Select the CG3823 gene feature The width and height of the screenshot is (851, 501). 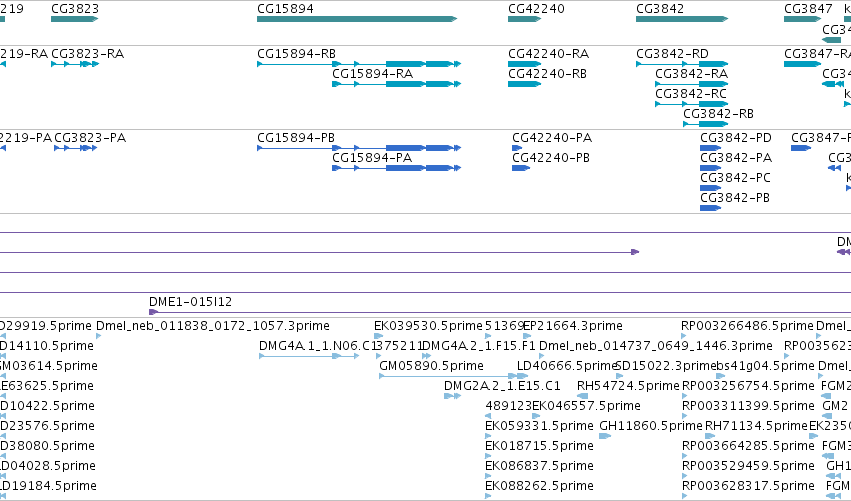(74, 19)
